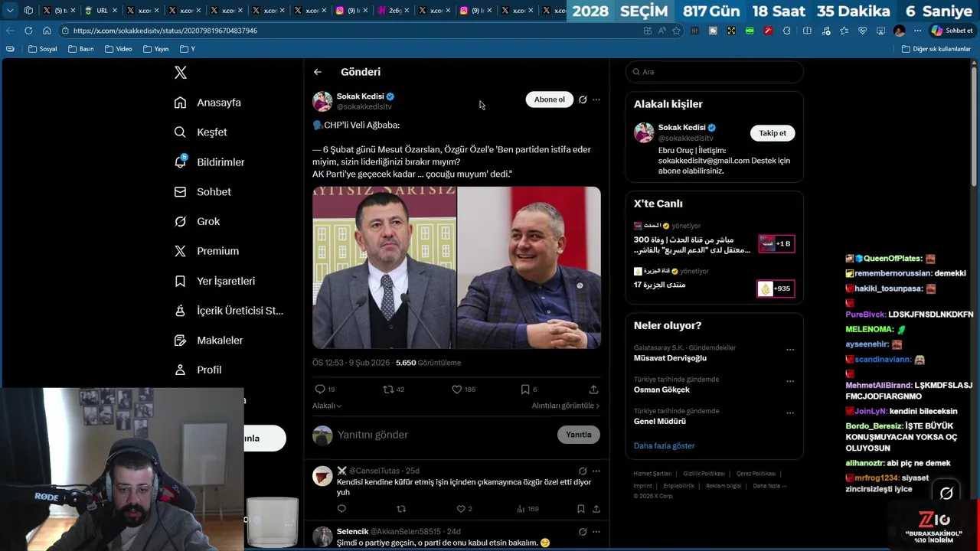
Task: Click Sohbet et Copilot button
Action: point(952,31)
